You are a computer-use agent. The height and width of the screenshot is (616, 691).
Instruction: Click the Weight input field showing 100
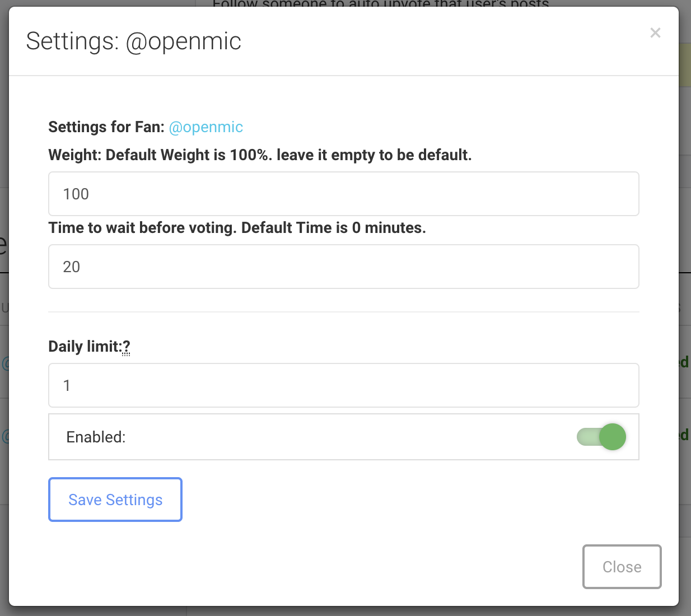(343, 194)
